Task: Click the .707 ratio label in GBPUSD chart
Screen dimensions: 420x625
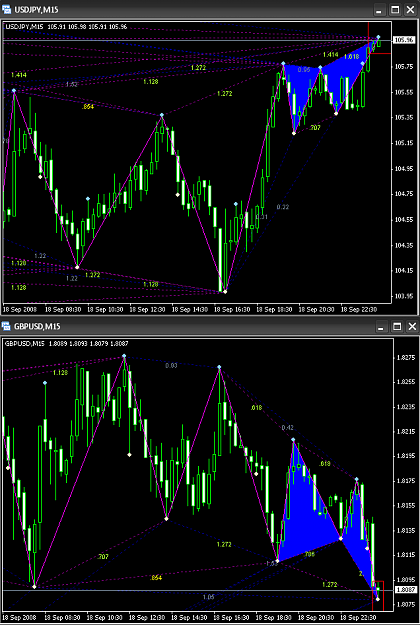Action: 102,556
